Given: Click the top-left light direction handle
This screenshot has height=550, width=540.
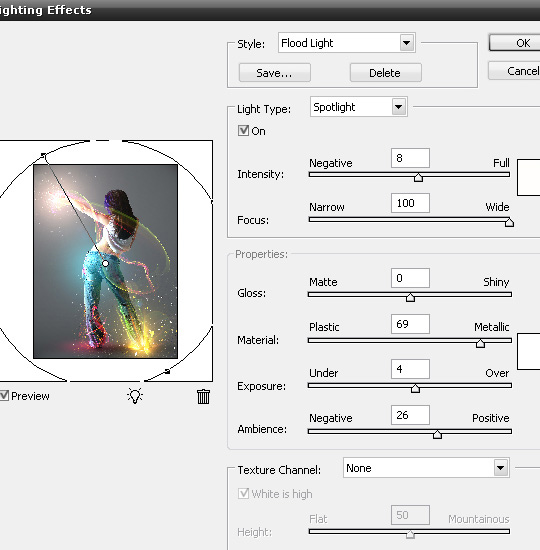Looking at the screenshot, I should pyautogui.click(x=43, y=155).
